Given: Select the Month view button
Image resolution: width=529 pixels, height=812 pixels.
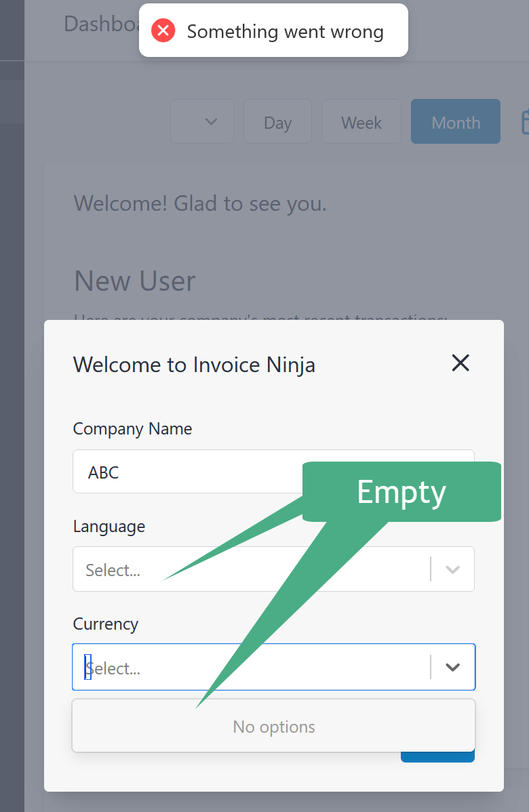Looking at the screenshot, I should tap(456, 122).
